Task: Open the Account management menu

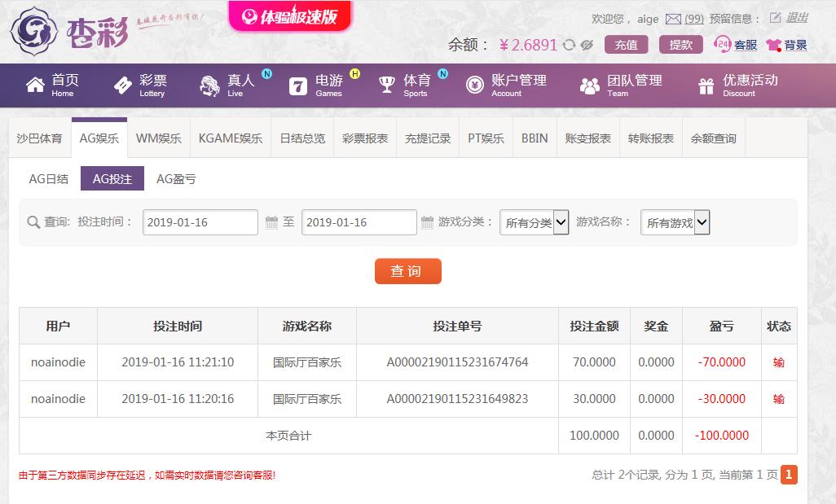Action: [x=505, y=85]
